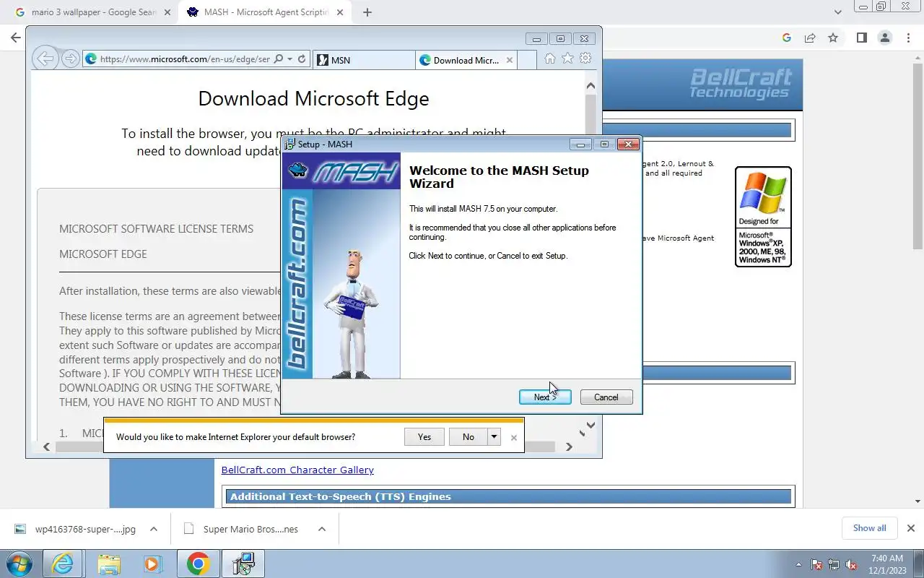Choose Yes for the default browser prompt

tap(424, 436)
